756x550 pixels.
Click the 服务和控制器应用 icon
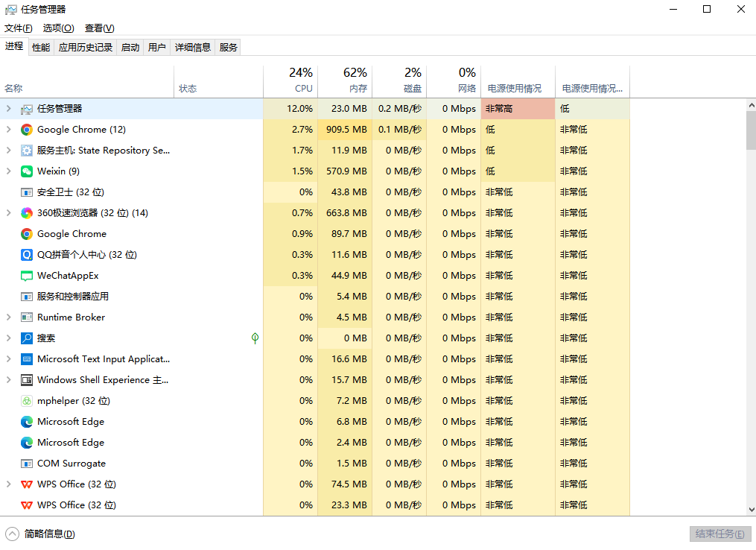[x=27, y=296]
